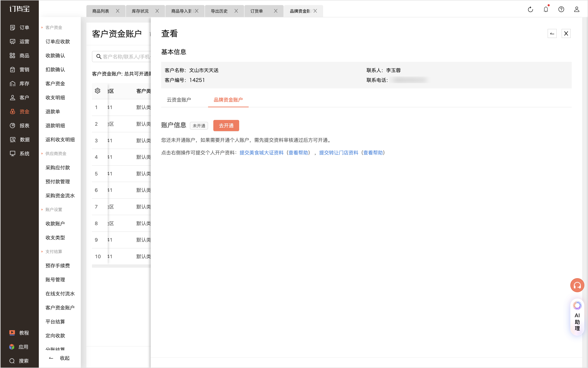
Task: Collapse the submenu with 收起
Action: point(60,358)
